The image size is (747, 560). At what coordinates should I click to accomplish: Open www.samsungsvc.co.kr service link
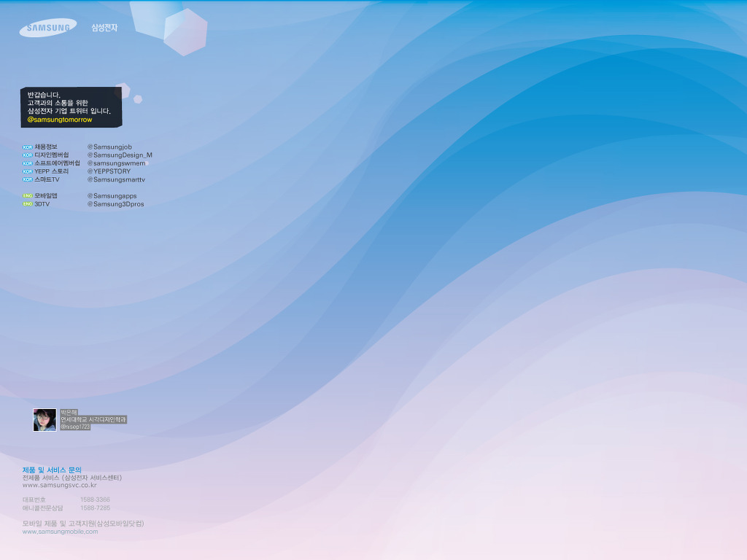60,485
